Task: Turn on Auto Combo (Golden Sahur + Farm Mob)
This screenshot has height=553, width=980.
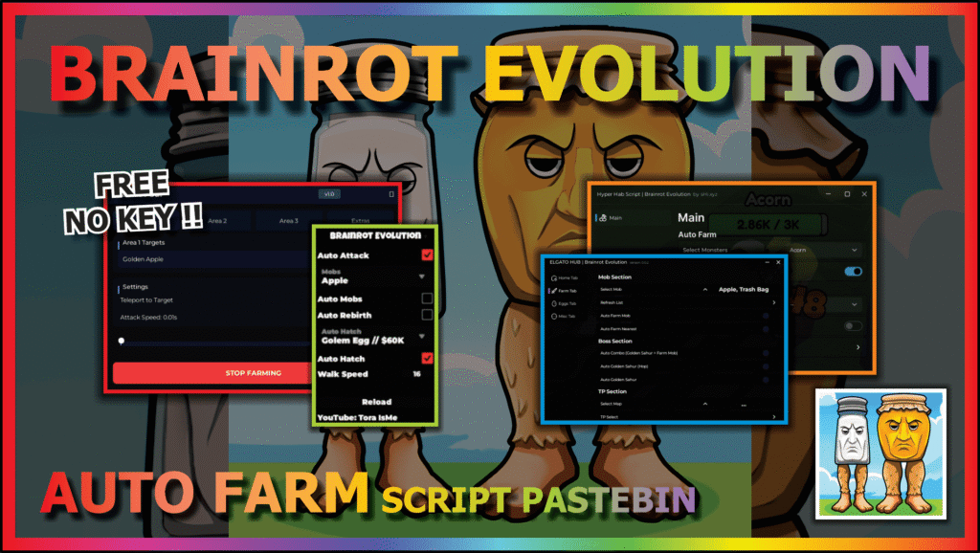Action: (766, 354)
